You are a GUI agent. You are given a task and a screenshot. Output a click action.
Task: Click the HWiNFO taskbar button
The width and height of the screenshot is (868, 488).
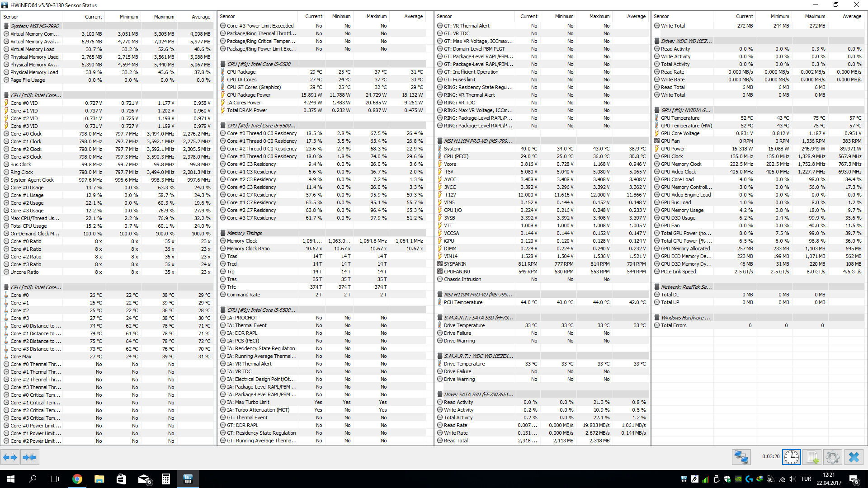188,479
